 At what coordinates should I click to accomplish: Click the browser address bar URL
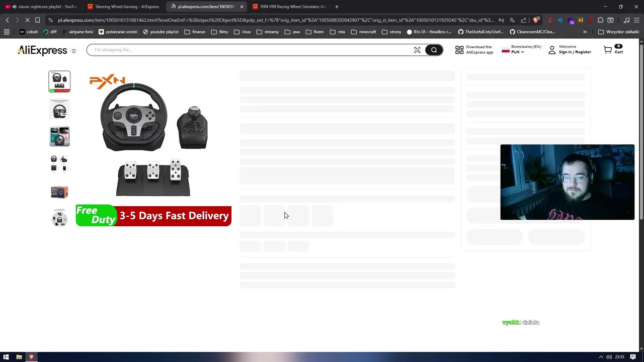point(276,20)
